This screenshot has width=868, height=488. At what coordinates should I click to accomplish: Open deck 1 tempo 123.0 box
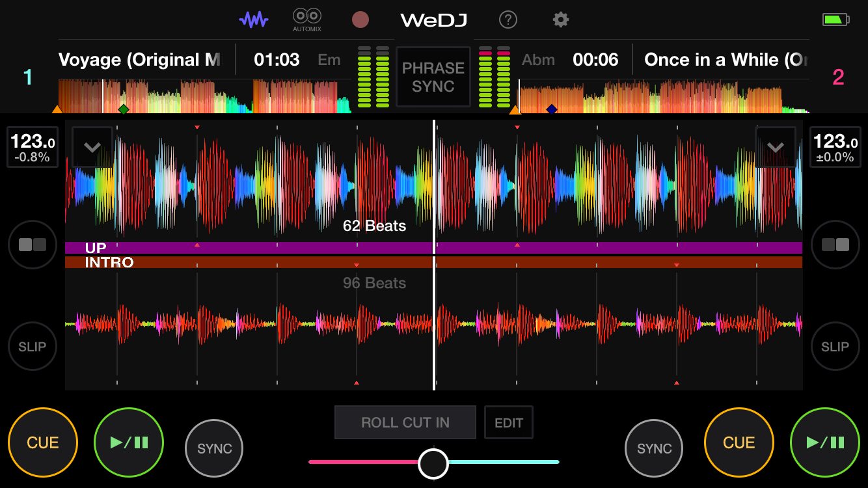pos(33,148)
